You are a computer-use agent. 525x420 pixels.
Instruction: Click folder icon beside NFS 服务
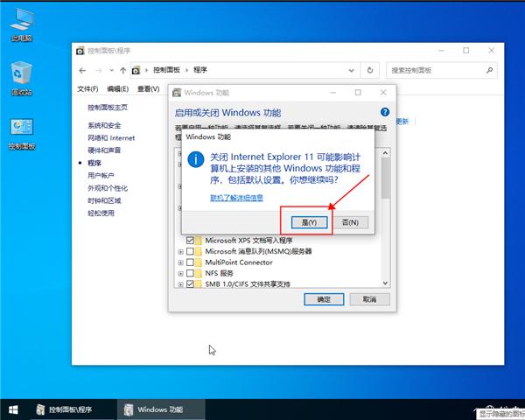[199, 273]
